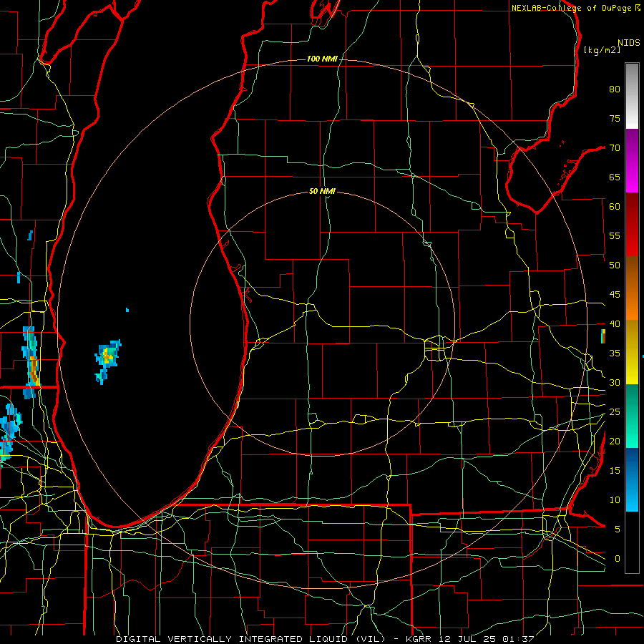
Task: Click the scale value "65"
Action: (x=615, y=177)
